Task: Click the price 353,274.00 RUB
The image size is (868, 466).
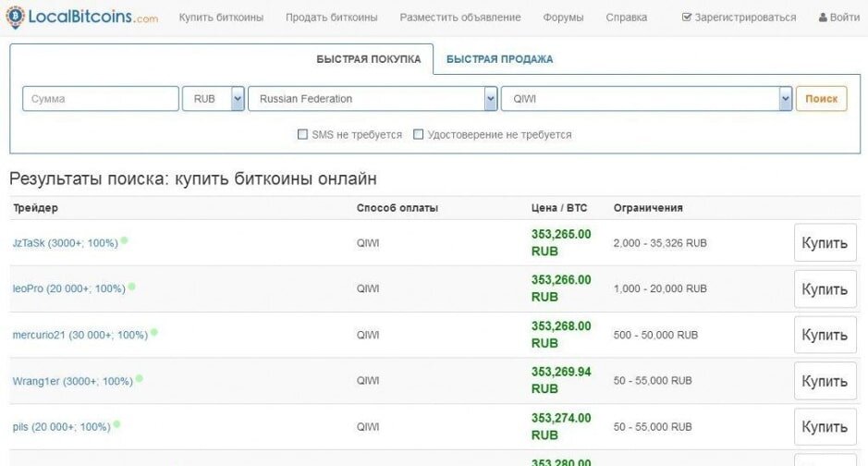Action: click(x=561, y=426)
